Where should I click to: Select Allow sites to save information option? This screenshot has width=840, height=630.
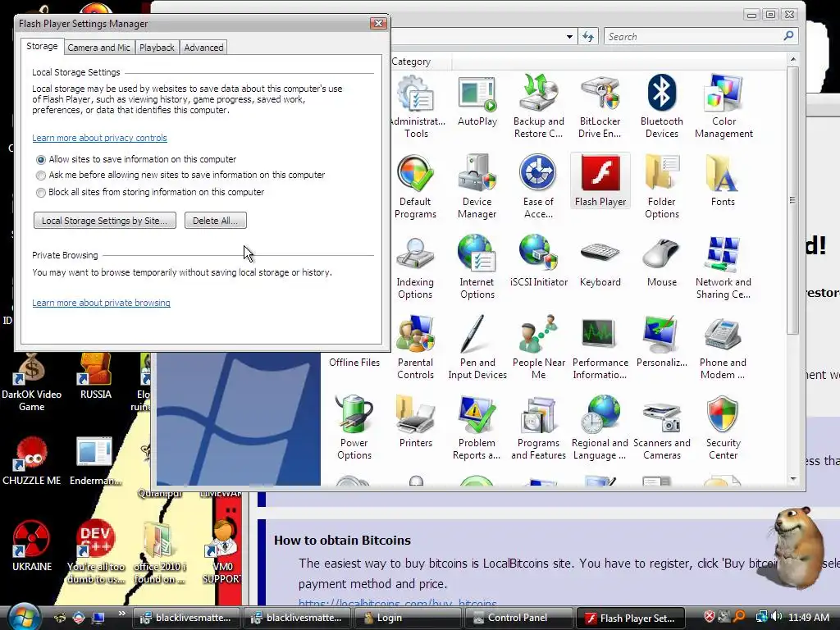coord(41,160)
